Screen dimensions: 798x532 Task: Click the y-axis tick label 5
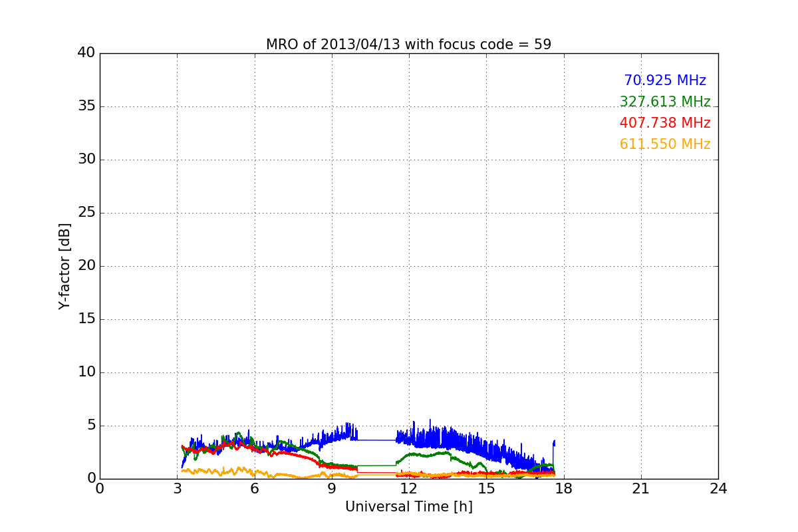pyautogui.click(x=90, y=426)
